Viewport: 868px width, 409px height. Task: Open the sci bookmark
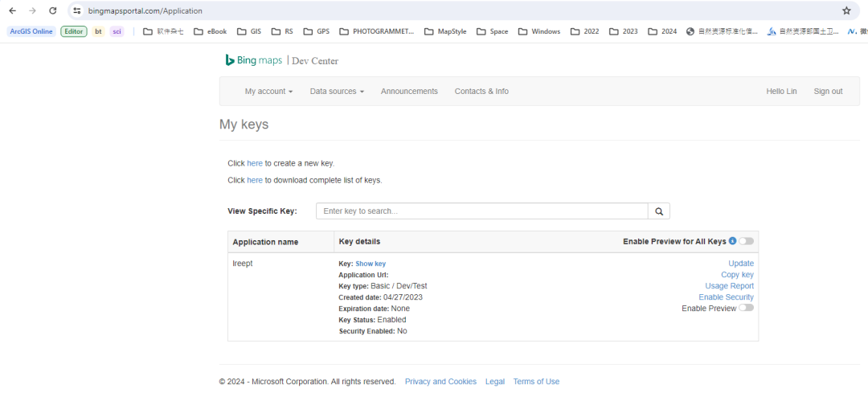(x=117, y=31)
